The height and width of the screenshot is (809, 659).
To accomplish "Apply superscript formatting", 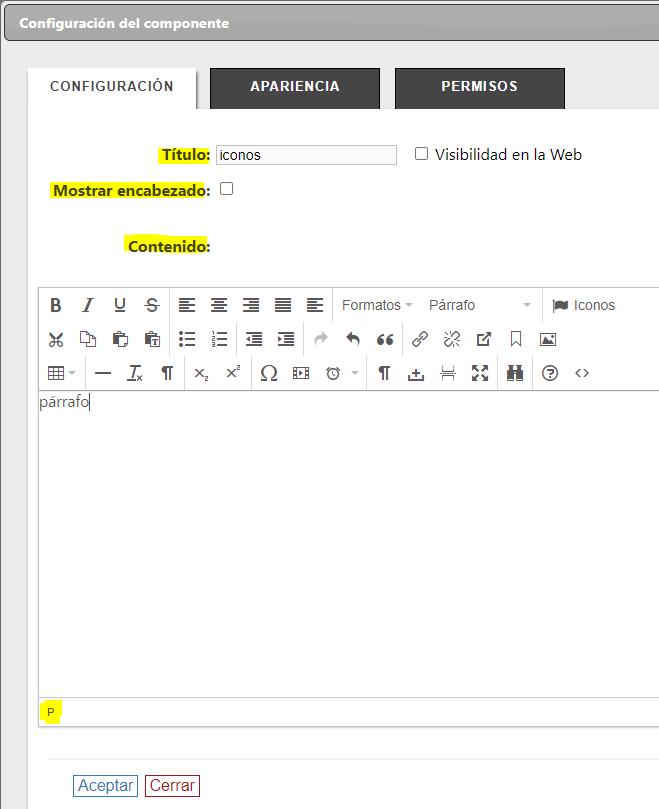I will tap(233, 373).
